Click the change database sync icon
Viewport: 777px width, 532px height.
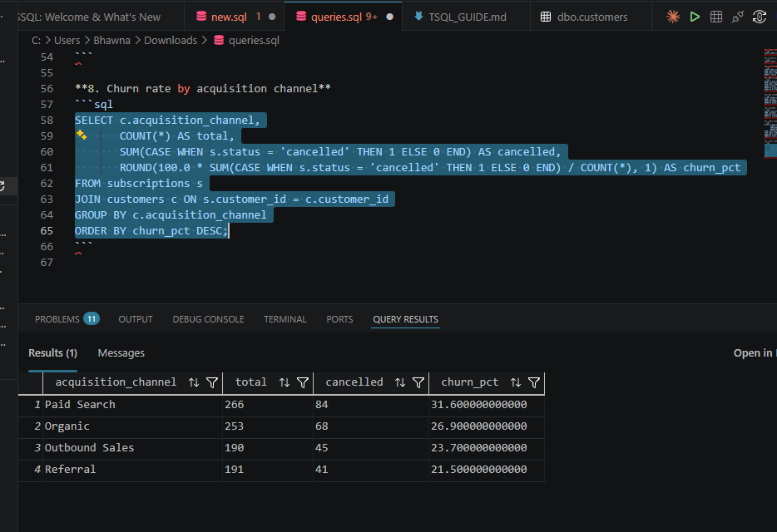(x=760, y=17)
